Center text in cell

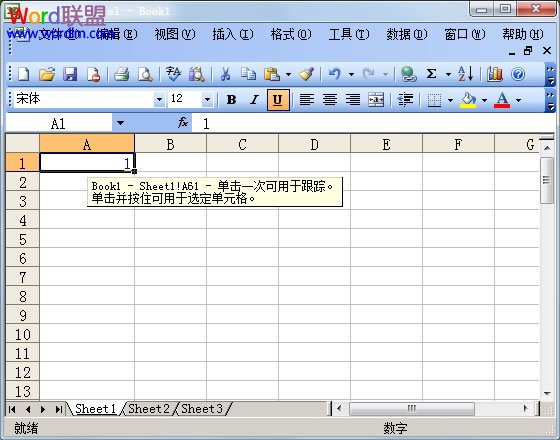[x=330, y=100]
